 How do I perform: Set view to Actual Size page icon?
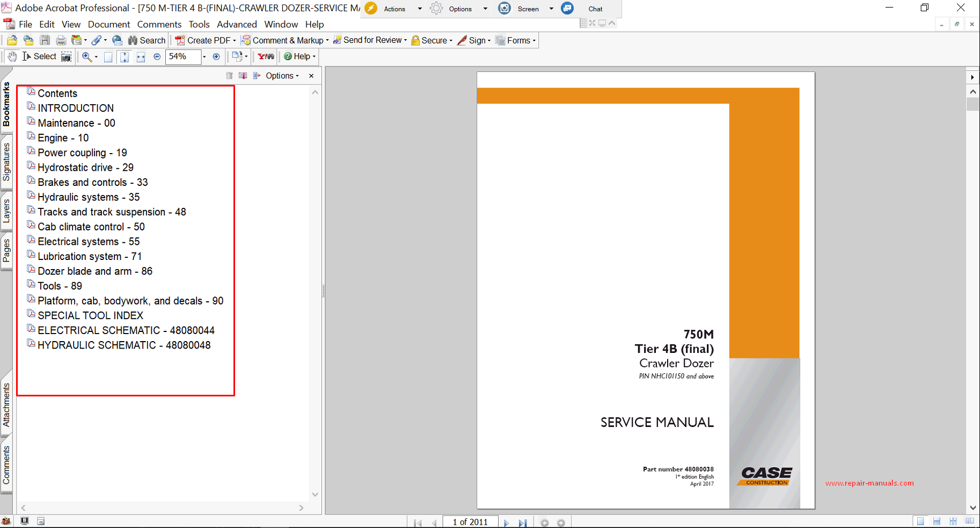click(108, 57)
